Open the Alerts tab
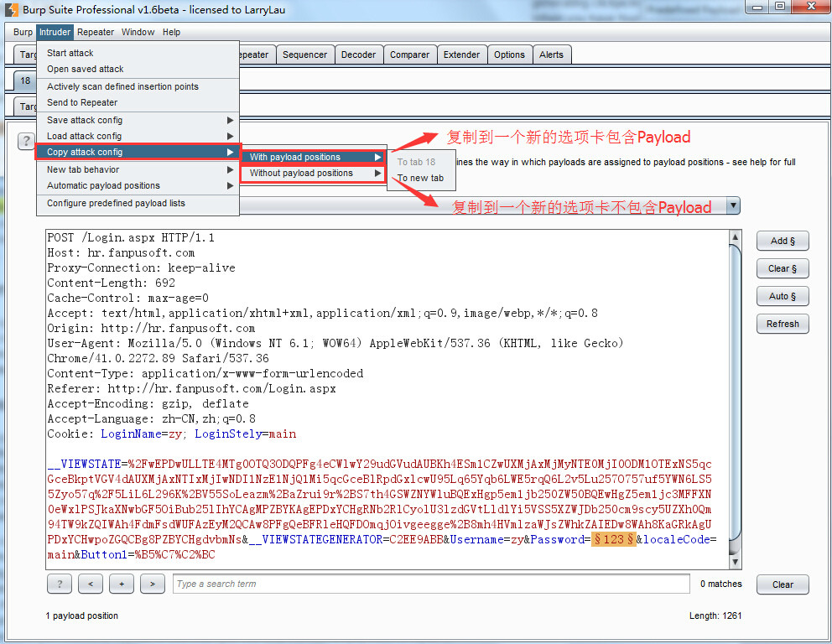The height and width of the screenshot is (644, 832). point(551,55)
